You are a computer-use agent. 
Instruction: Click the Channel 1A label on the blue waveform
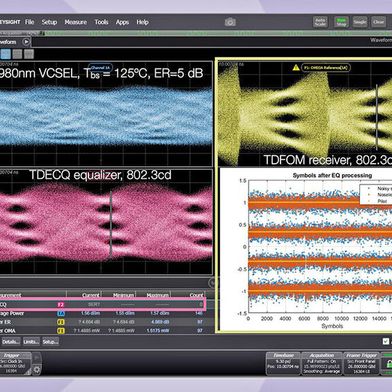[x=100, y=68]
